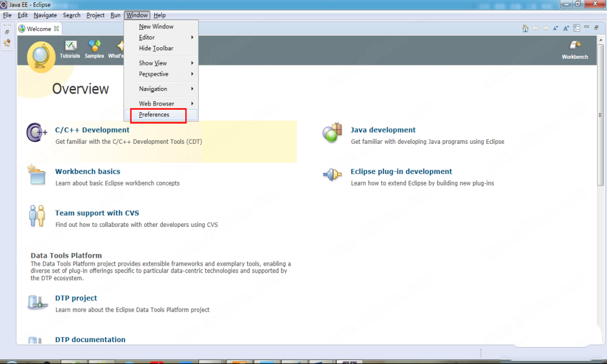Reduce font size with the smaller A icon
The image size is (607, 364).
tap(555, 29)
